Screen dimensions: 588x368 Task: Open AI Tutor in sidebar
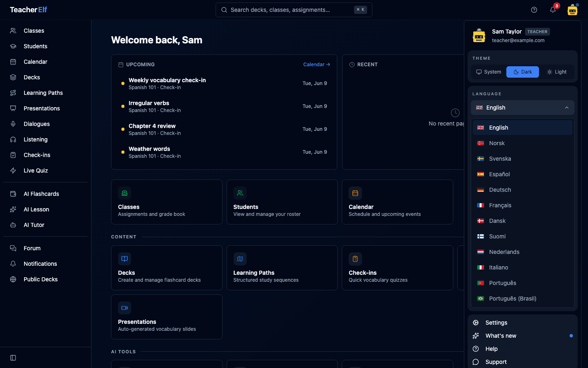45,225
